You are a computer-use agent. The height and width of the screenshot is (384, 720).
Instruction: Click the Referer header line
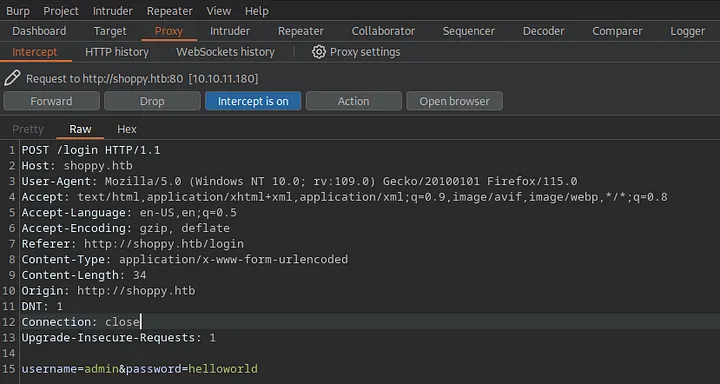coord(133,243)
